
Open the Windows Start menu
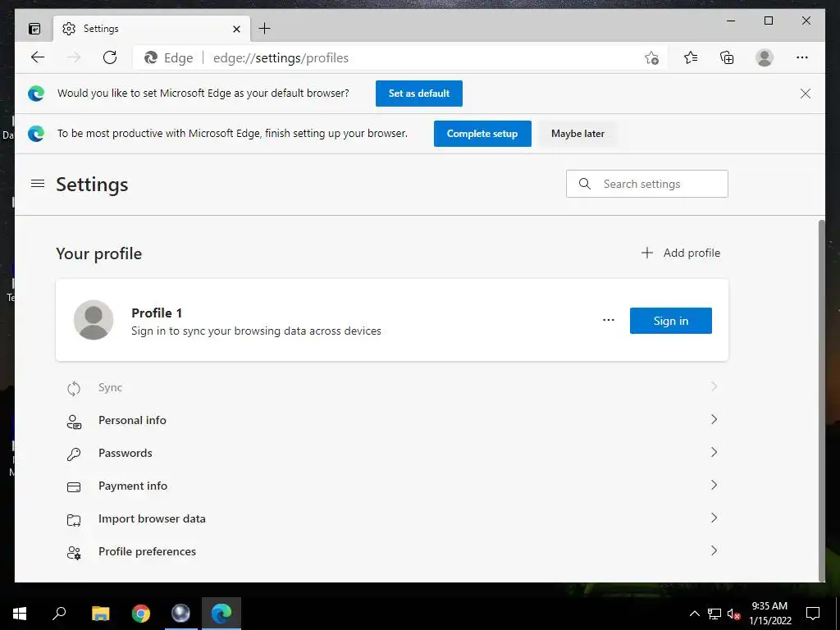pos(20,614)
